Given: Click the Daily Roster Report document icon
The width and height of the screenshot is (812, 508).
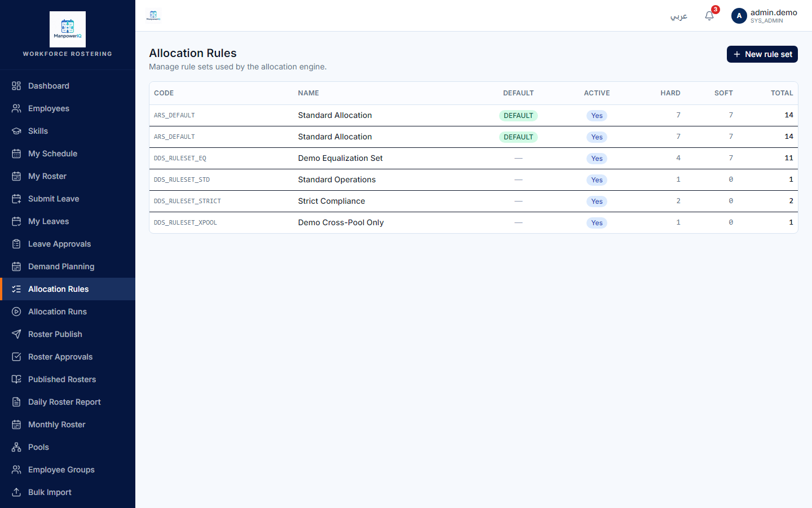Looking at the screenshot, I should (x=16, y=402).
